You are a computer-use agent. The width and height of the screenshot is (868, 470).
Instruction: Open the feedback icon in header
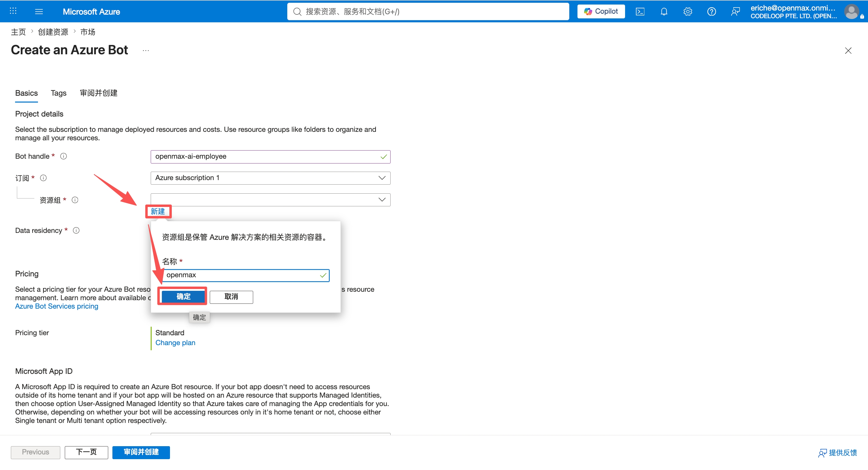tap(735, 11)
